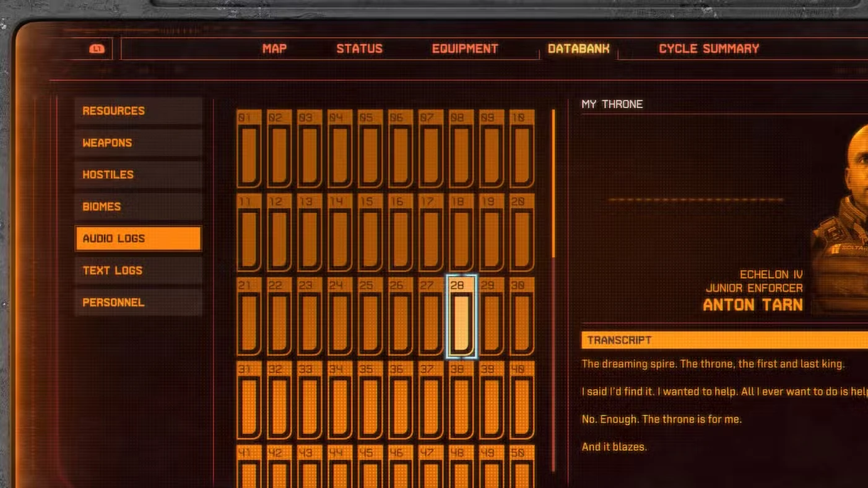Click transcript line "No. Enough. The throne is for me."

pyautogui.click(x=661, y=419)
